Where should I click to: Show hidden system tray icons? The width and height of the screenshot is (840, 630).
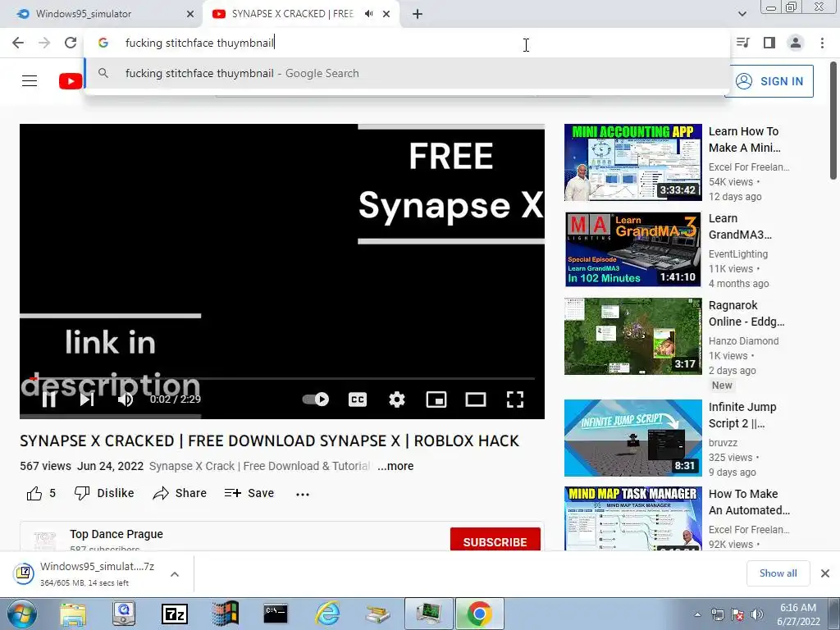(x=697, y=614)
